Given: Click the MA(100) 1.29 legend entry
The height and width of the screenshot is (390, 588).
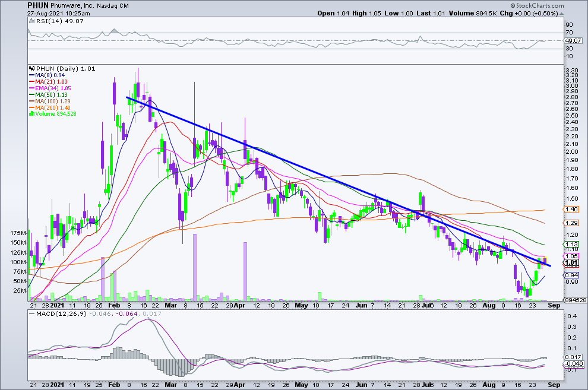Looking at the screenshot, I should pyautogui.click(x=49, y=101).
